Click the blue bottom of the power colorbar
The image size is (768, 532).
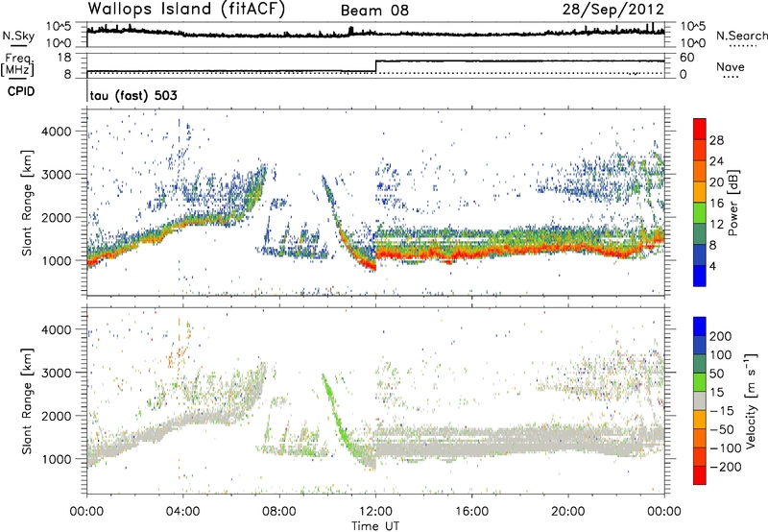[x=700, y=276]
